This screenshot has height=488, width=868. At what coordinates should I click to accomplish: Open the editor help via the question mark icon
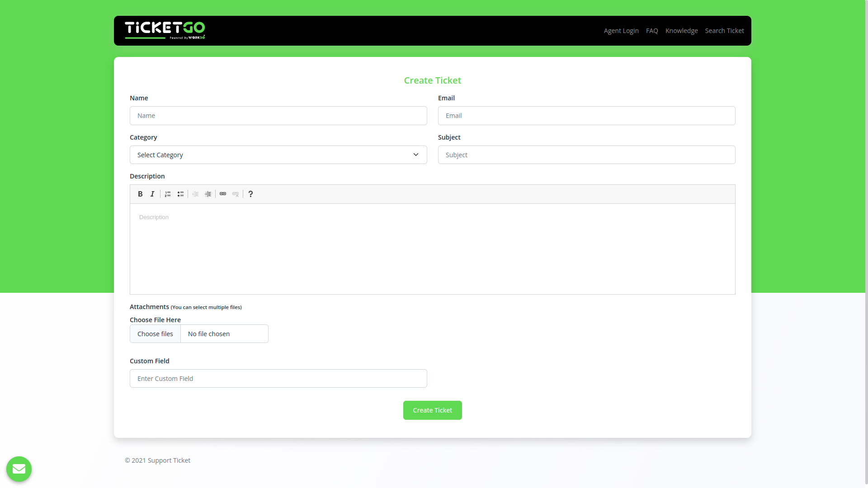click(250, 194)
